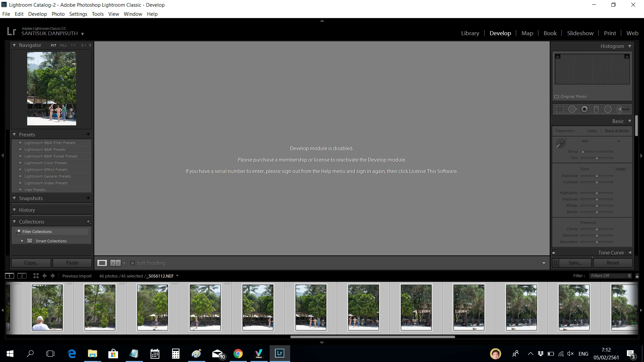Click the Before/After view YY icon
The image size is (644, 362).
(x=115, y=263)
